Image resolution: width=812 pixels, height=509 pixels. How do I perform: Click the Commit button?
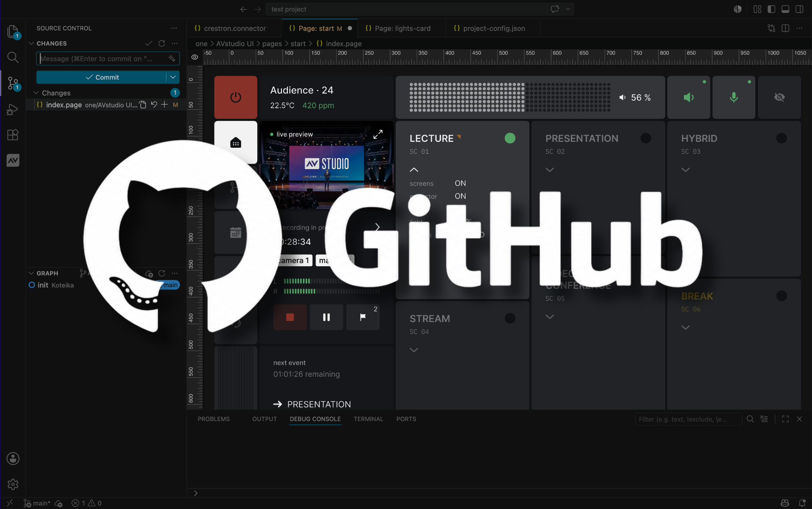(x=101, y=77)
